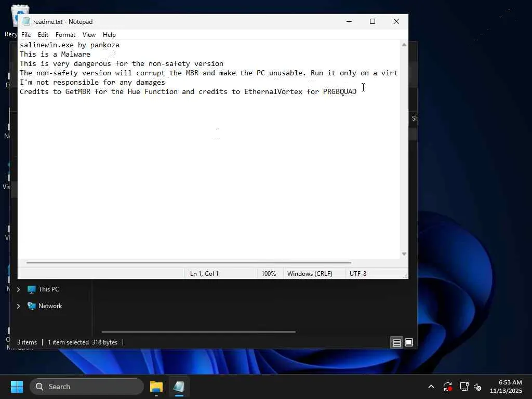Click the This PC monitor icon
Image resolution: width=532 pixels, height=399 pixels.
point(32,289)
